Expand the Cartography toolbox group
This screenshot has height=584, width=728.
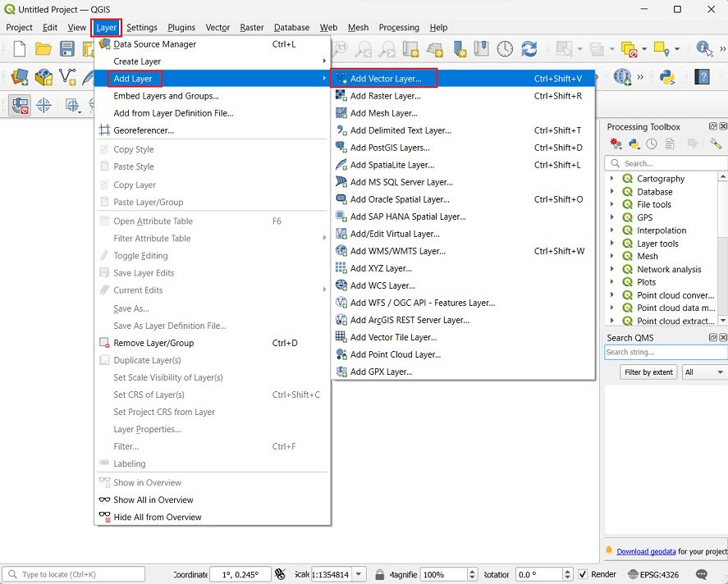612,179
